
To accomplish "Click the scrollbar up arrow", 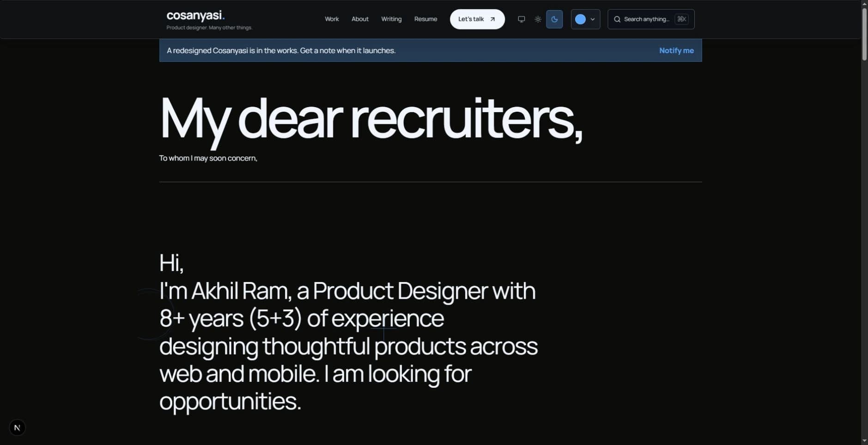I will (x=864, y=4).
